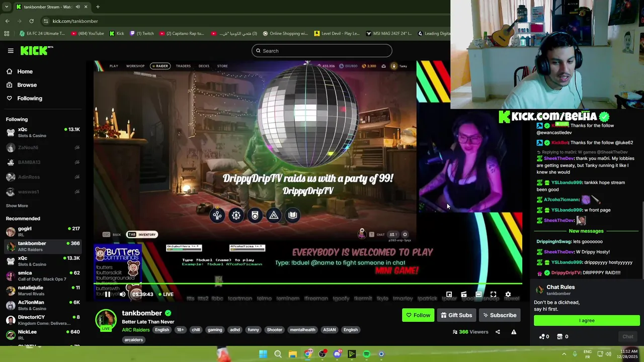Image resolution: width=644 pixels, height=362 pixels.
Task: Select the chill tag
Action: pyautogui.click(x=196, y=330)
